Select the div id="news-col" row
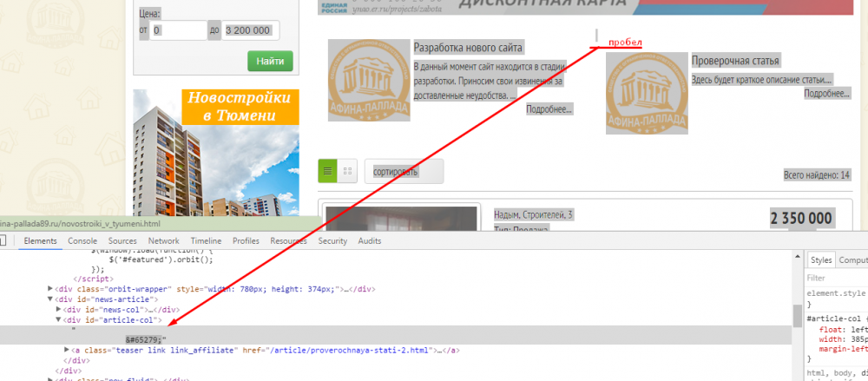The image size is (868, 381). pyautogui.click(x=396, y=310)
